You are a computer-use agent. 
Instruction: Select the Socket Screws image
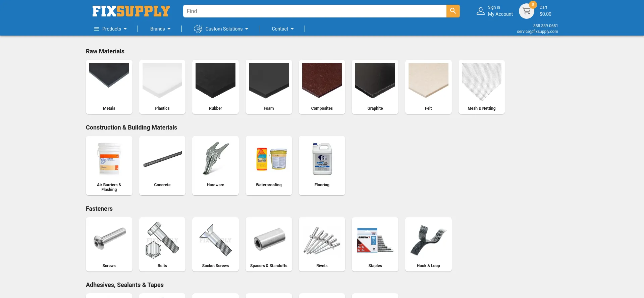(x=215, y=240)
